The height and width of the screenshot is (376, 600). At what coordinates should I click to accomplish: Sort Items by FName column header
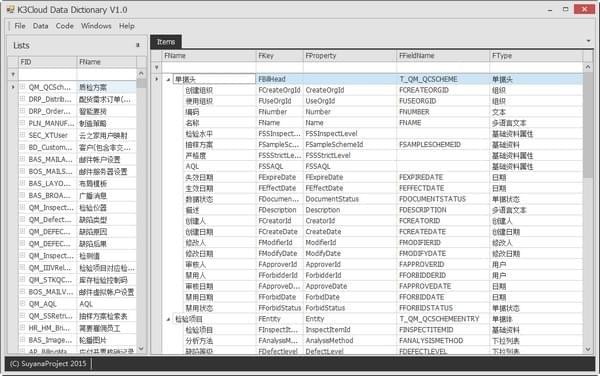tap(209, 56)
